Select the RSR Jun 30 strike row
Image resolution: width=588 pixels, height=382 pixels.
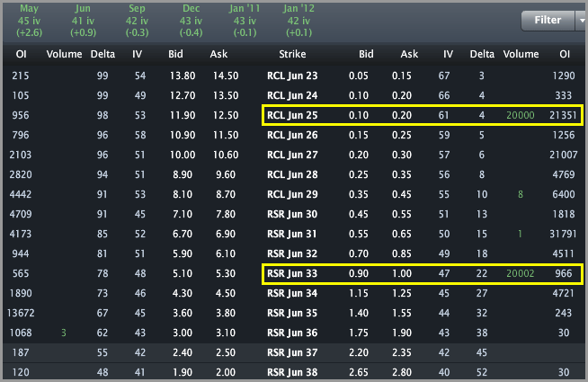pyautogui.click(x=292, y=214)
